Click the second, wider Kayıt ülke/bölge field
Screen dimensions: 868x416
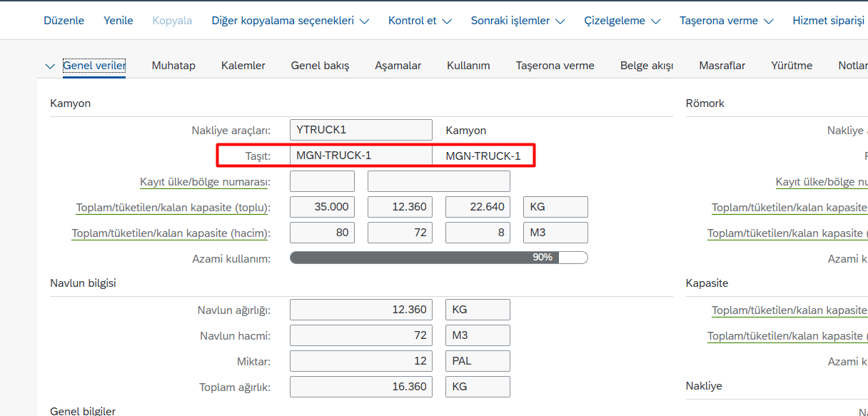(439, 181)
